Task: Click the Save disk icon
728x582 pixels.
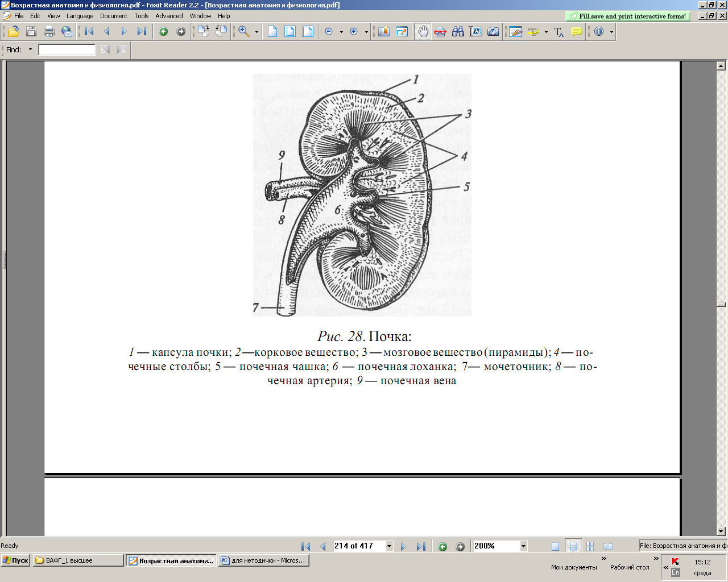Action: tap(31, 32)
